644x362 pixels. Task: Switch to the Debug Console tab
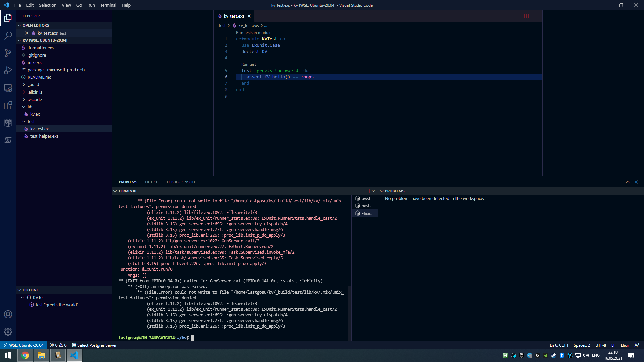pyautogui.click(x=181, y=182)
